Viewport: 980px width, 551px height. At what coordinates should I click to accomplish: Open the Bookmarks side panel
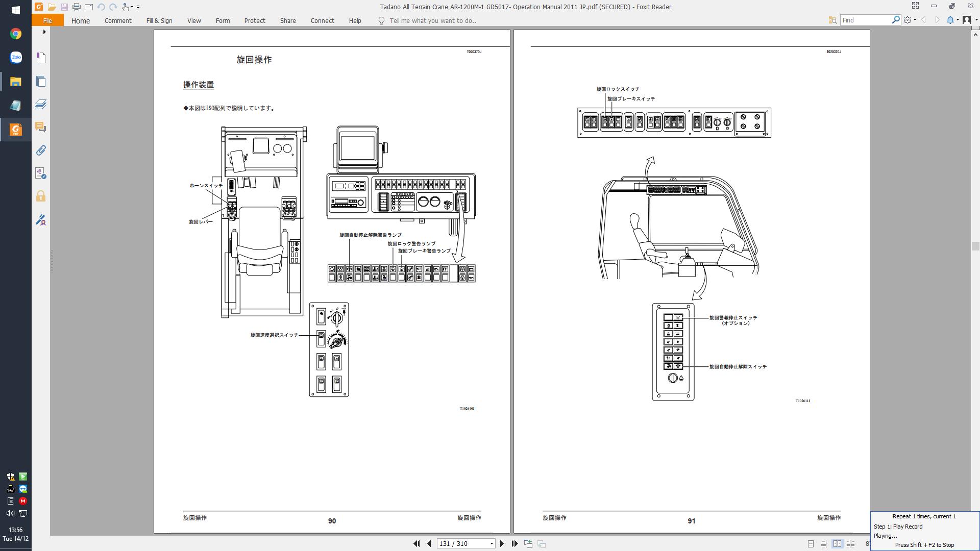click(41, 58)
